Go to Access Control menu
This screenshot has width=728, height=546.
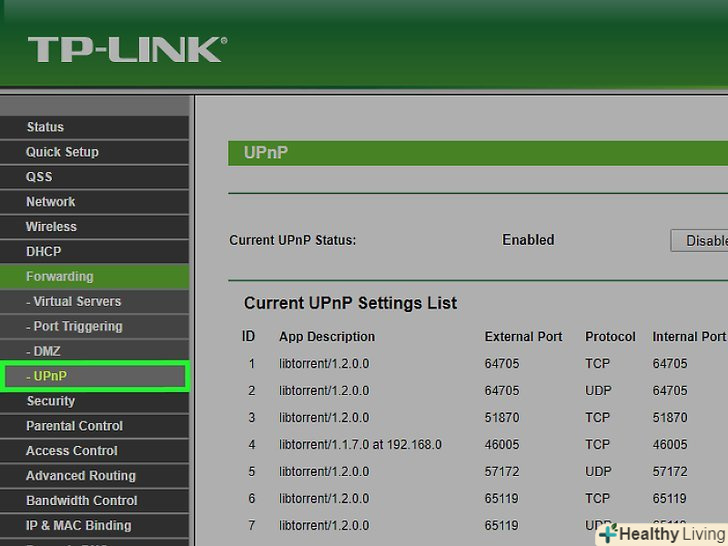(94, 451)
